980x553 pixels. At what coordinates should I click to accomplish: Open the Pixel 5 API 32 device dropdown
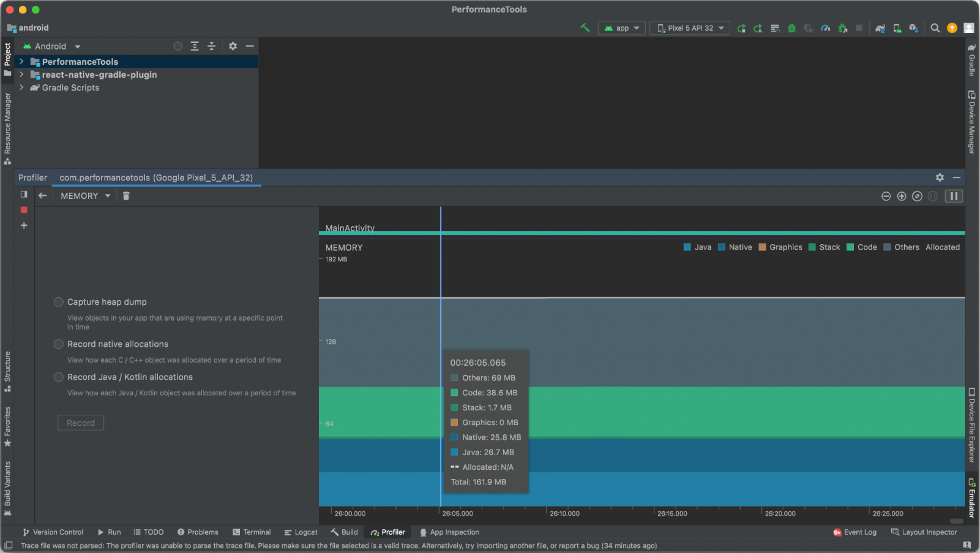[x=690, y=28]
